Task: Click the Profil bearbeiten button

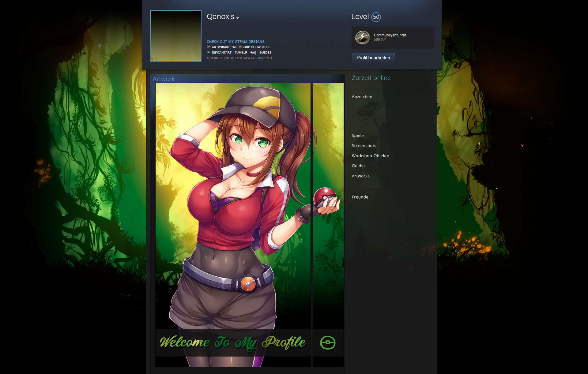Action: pos(373,58)
